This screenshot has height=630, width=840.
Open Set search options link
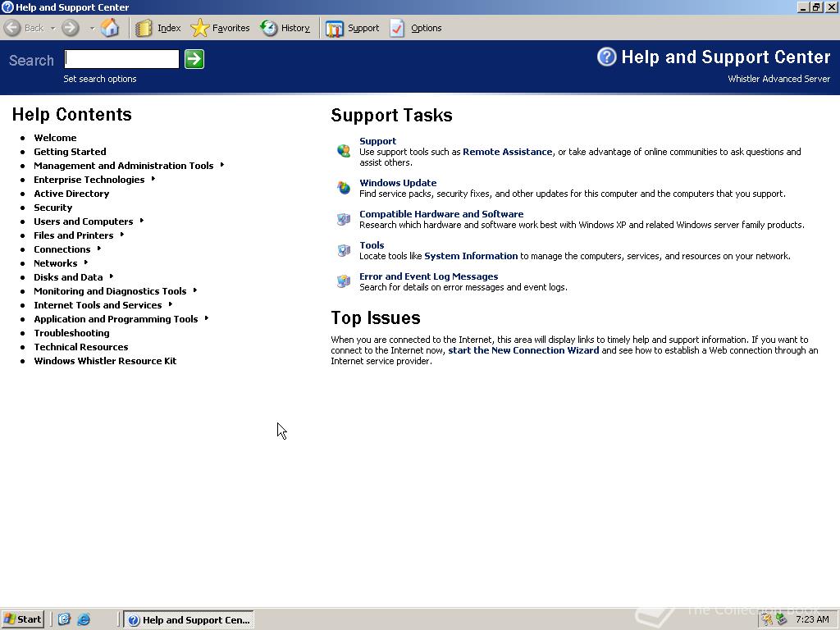pos(99,79)
